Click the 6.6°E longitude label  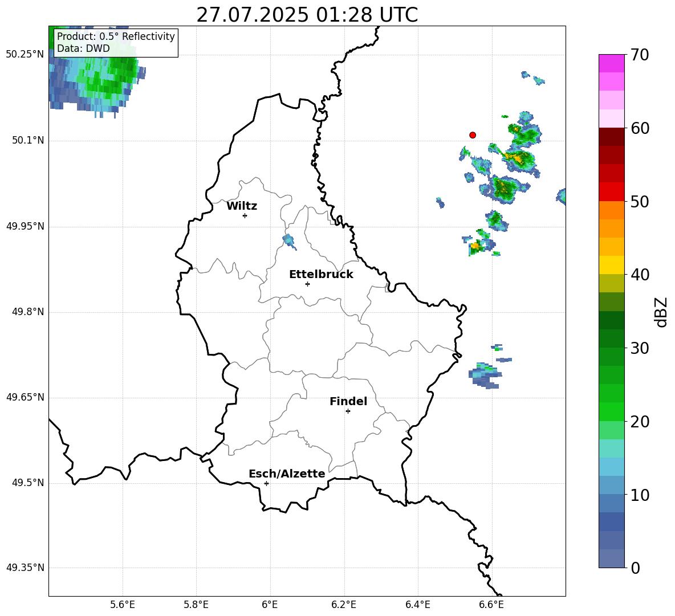(491, 605)
